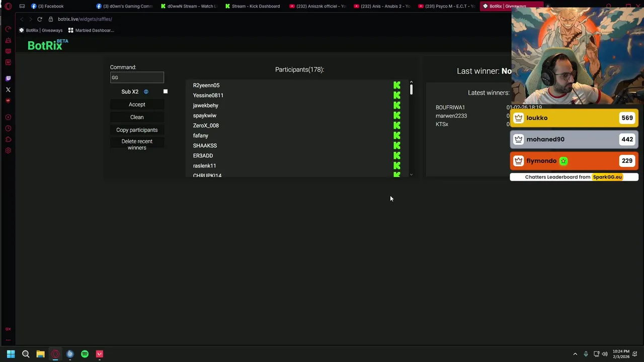Open the sidebar player icon
The image size is (644, 362).
coord(8,117)
